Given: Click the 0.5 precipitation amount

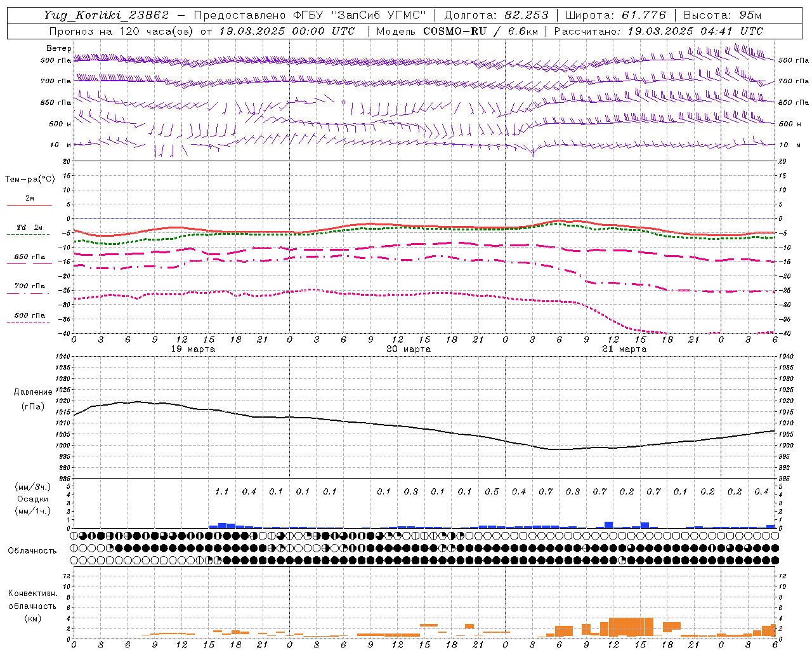Looking at the screenshot, I should (x=492, y=491).
